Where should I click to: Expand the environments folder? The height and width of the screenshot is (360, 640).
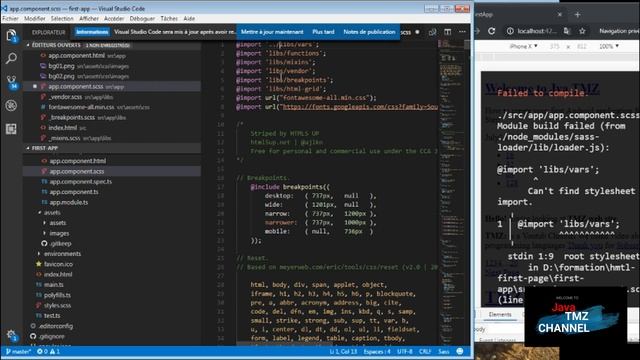pyautogui.click(x=62, y=254)
